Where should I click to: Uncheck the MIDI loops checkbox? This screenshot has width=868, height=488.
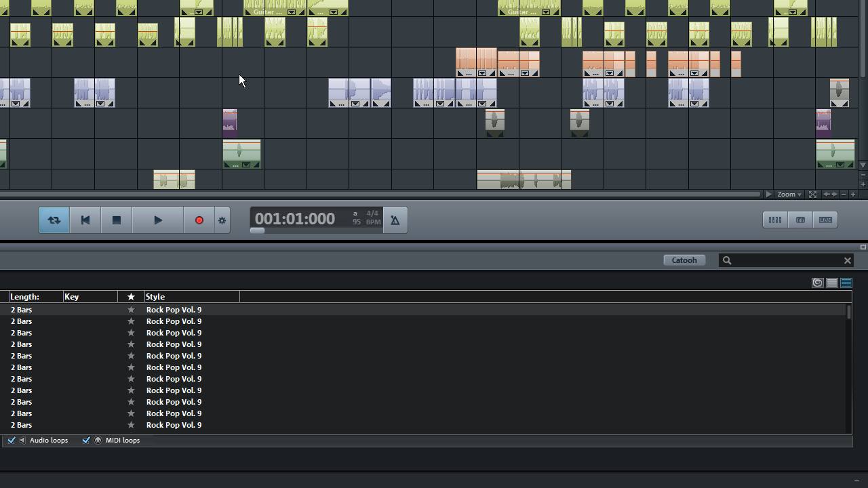coord(86,441)
